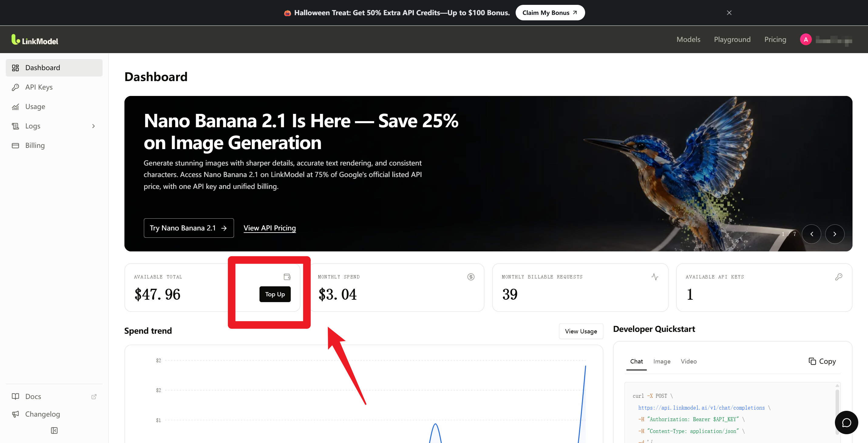The image size is (868, 443).
Task: Dismiss the Halloween Treat banner
Action: (x=729, y=13)
